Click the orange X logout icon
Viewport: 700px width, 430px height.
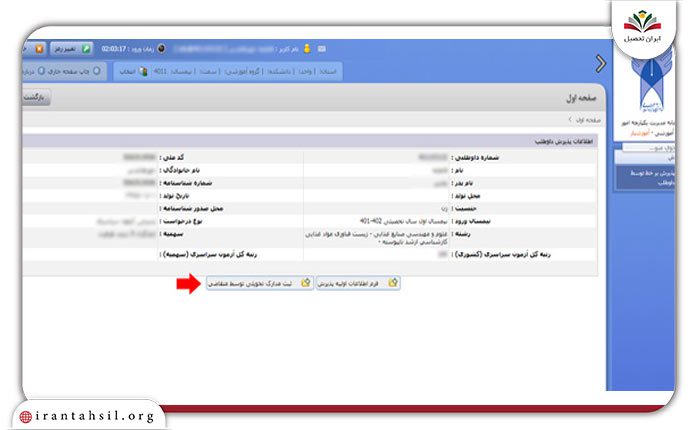(x=40, y=49)
